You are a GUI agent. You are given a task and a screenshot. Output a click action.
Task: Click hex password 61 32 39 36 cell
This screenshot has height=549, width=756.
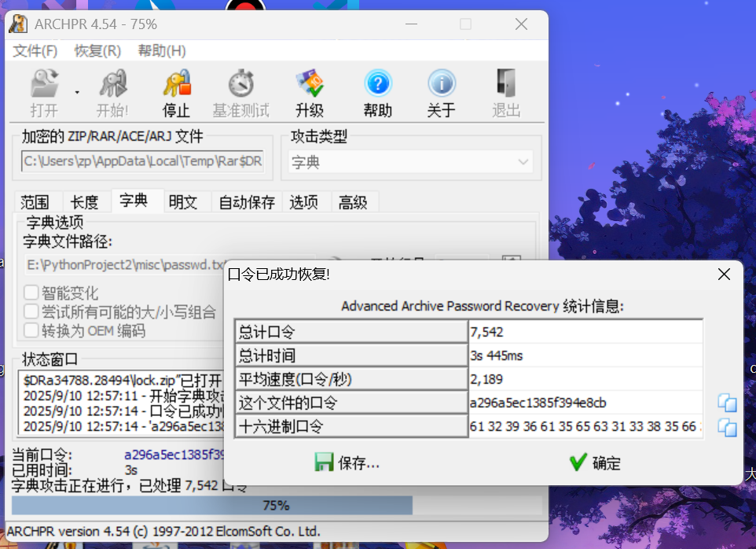pyautogui.click(x=585, y=426)
